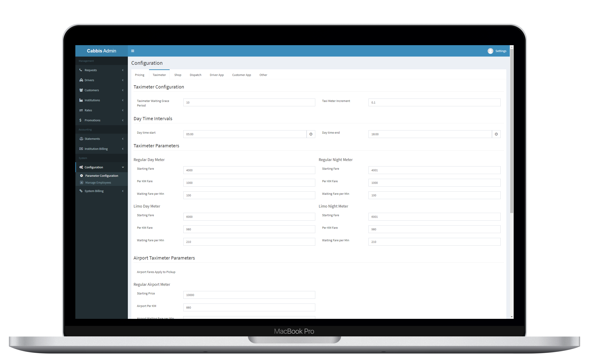This screenshot has height=364, width=589.
Task: Focus the Airport Per KM field
Action: tap(249, 307)
